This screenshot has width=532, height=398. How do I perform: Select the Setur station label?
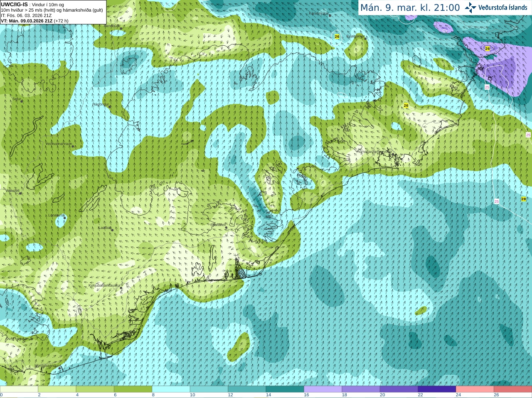pos(17,99)
